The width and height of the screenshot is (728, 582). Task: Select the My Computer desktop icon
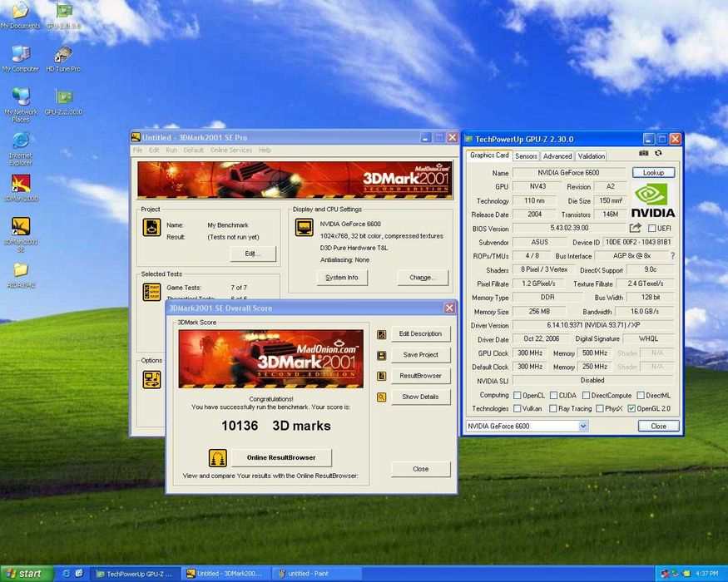[21, 58]
